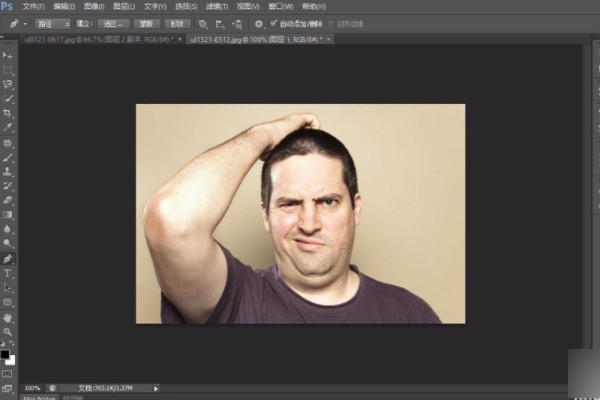Image resolution: width=600 pixels, height=400 pixels.
Task: Select the Hand tool
Action: pos(7,318)
